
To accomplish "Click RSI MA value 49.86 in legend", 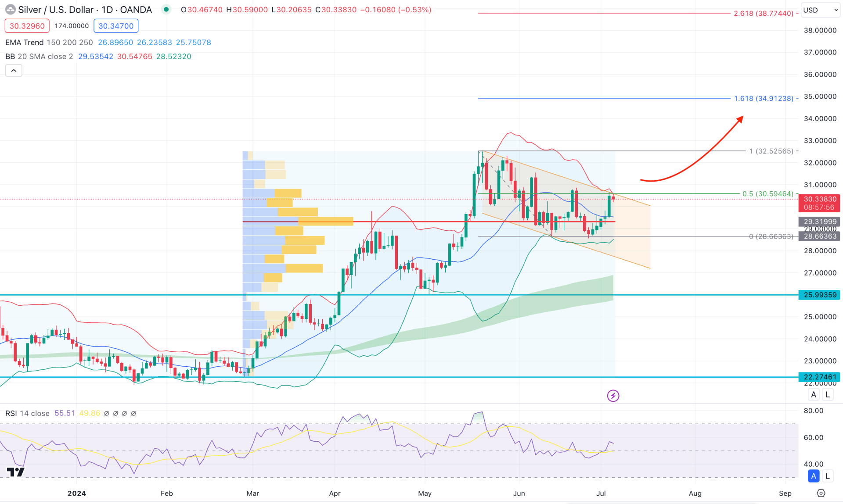I will click(x=90, y=413).
